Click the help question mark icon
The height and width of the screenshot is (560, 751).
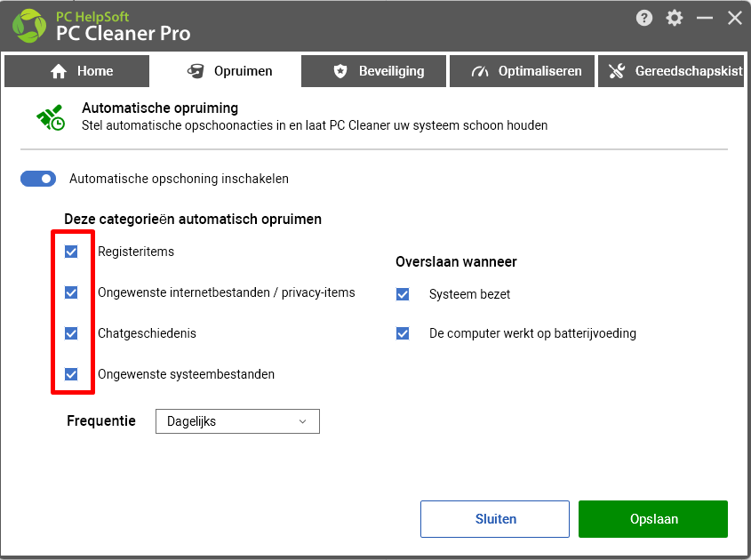[644, 18]
